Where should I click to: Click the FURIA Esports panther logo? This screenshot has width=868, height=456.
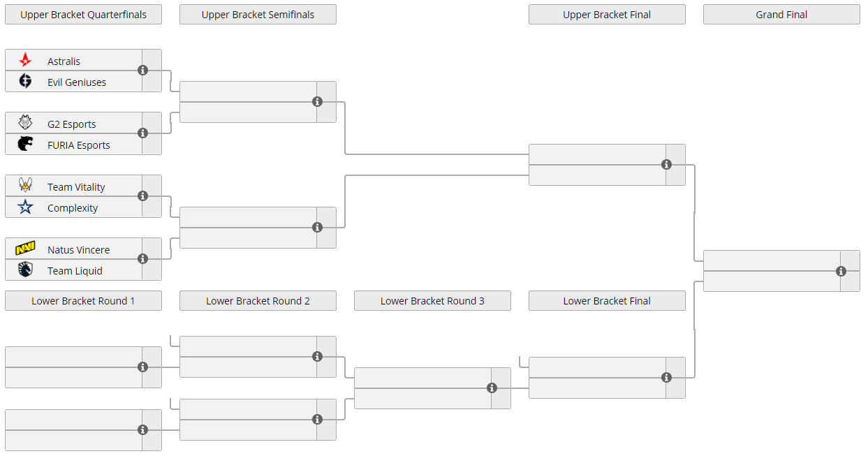pos(26,145)
